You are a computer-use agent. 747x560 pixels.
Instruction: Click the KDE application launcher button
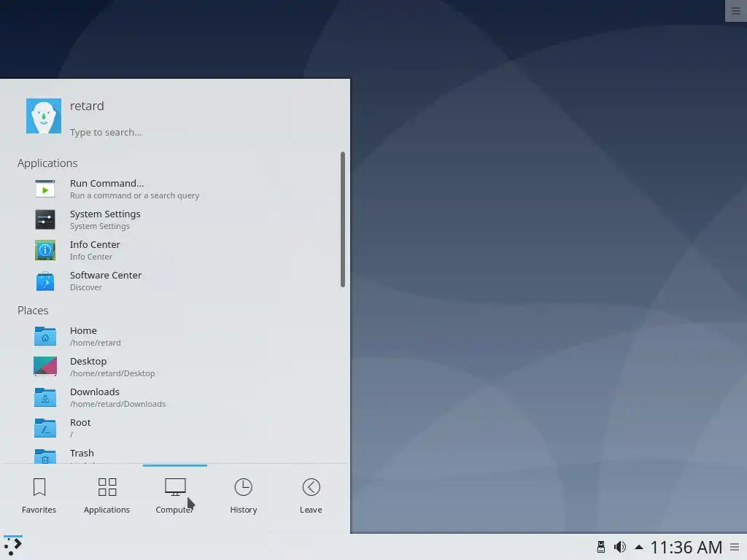pyautogui.click(x=13, y=547)
